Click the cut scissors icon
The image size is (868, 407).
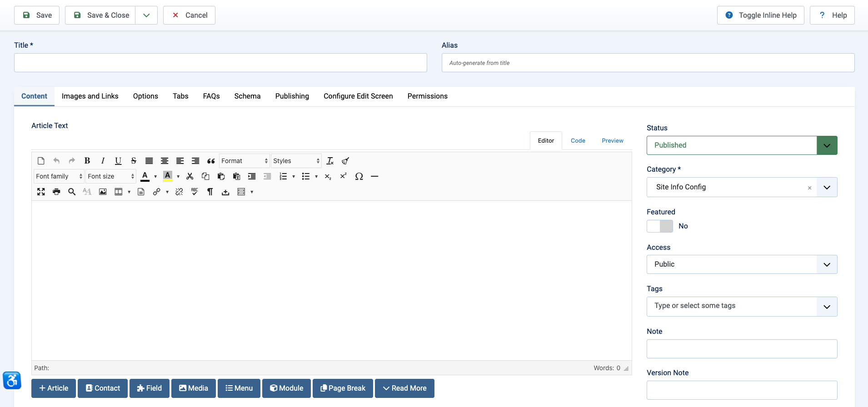click(x=190, y=176)
